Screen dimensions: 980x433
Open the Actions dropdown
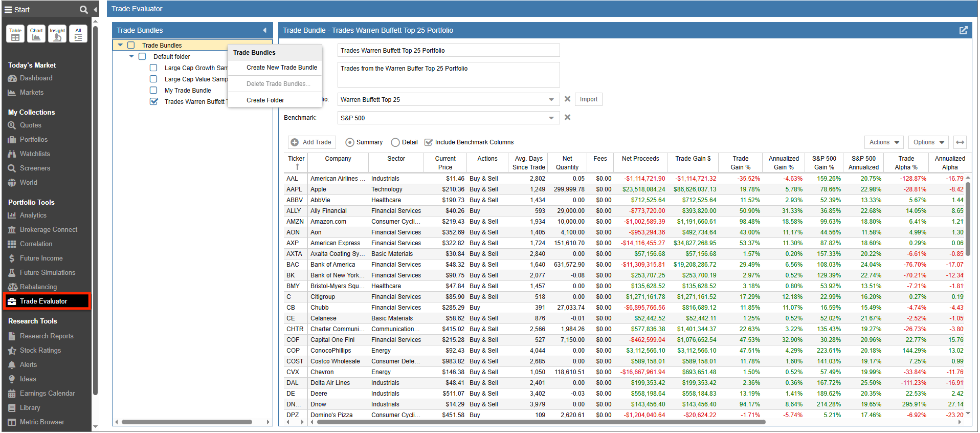[x=884, y=142]
